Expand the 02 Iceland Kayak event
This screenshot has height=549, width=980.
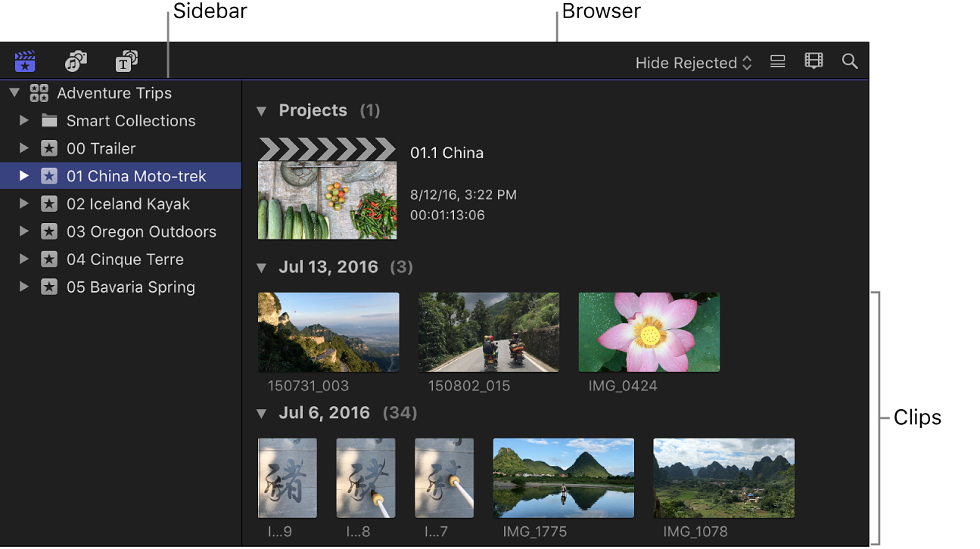tap(23, 203)
